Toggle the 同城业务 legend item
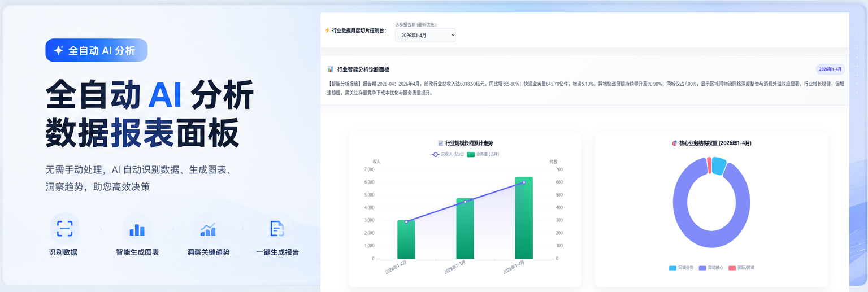This screenshot has width=868, height=292. point(681,268)
